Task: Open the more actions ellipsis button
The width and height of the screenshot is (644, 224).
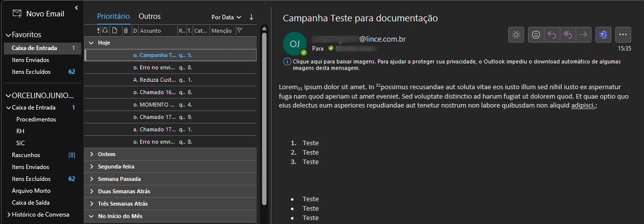Action: (x=623, y=35)
